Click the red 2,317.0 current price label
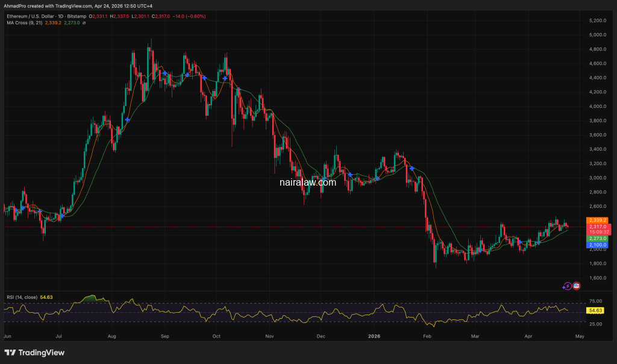617x364 pixels. (598, 227)
